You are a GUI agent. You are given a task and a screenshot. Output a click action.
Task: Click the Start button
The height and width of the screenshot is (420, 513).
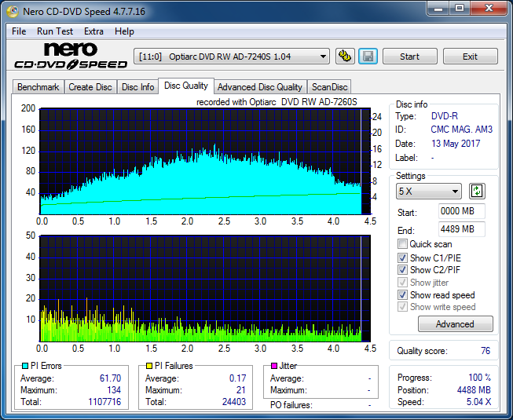[x=409, y=57]
